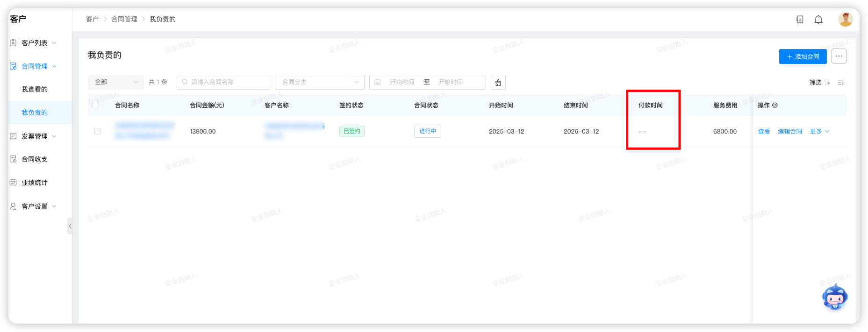Click the 13800.00 contract amount cell
The image size is (868, 332).
[203, 131]
